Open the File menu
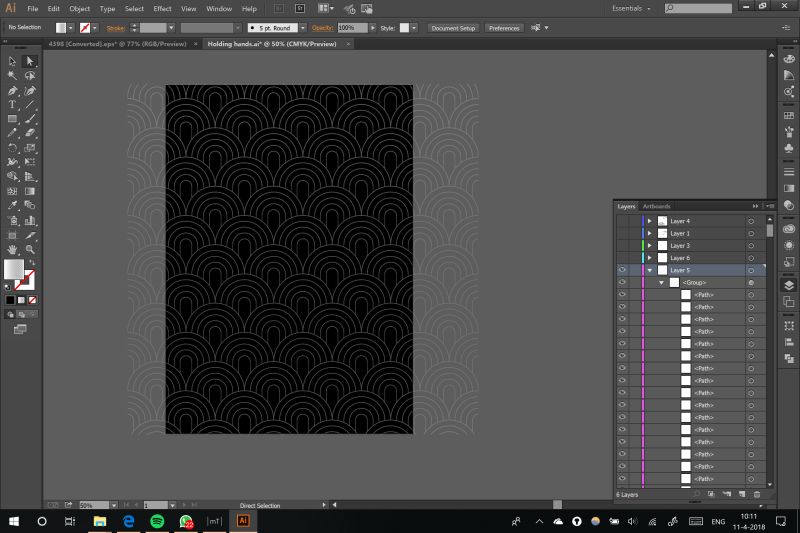The width and height of the screenshot is (800, 533). point(33,9)
